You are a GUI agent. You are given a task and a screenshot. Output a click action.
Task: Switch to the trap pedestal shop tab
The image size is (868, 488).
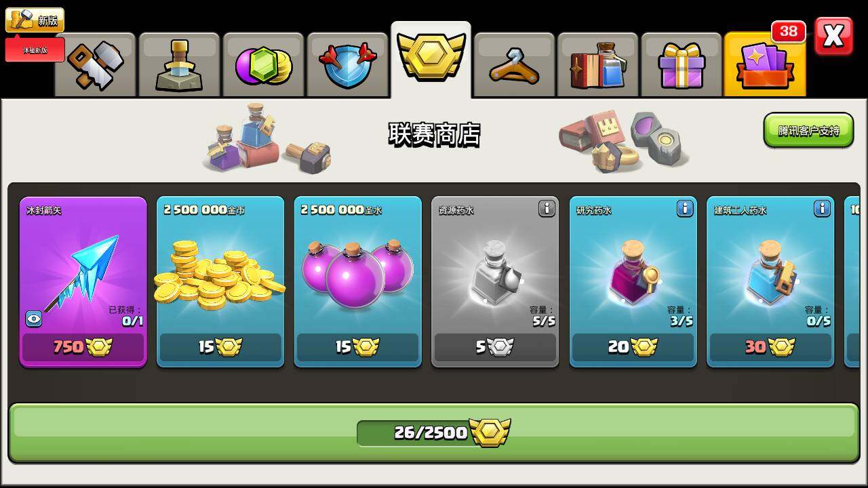point(180,65)
